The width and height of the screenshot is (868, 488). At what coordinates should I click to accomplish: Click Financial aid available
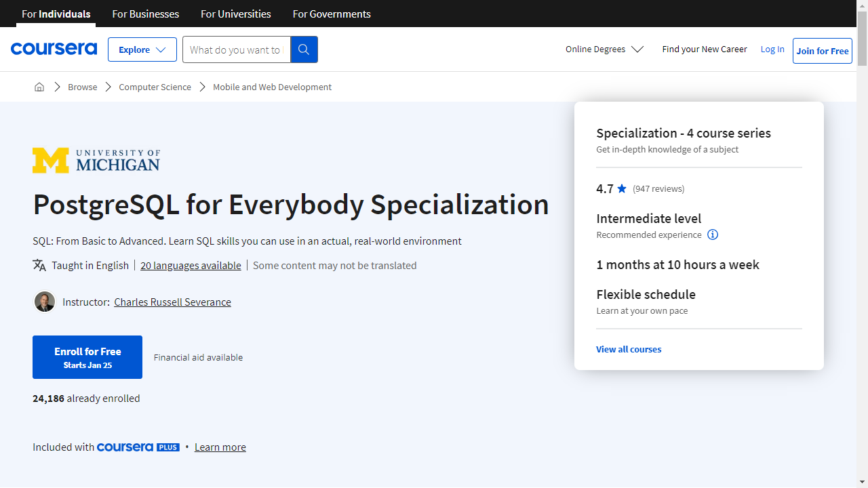click(198, 357)
